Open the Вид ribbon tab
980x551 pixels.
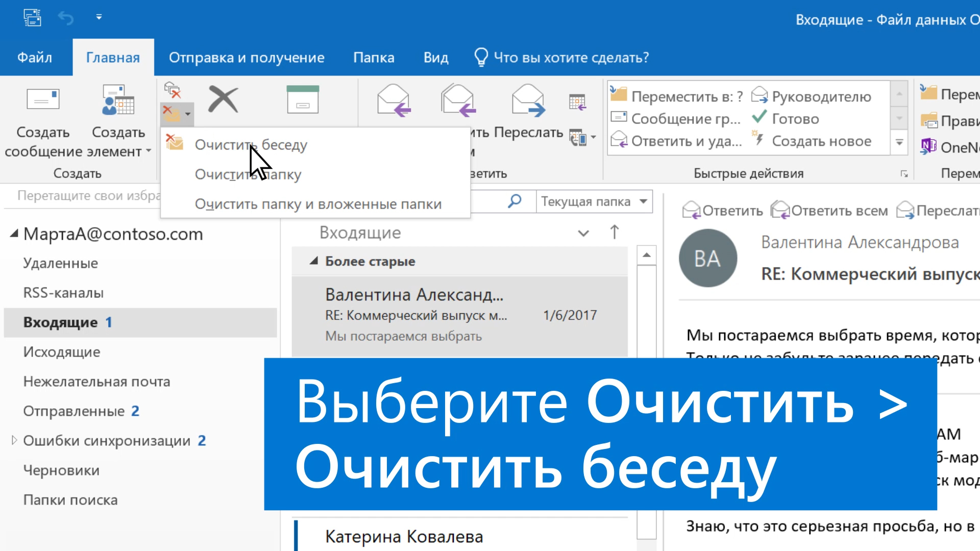pos(436,57)
